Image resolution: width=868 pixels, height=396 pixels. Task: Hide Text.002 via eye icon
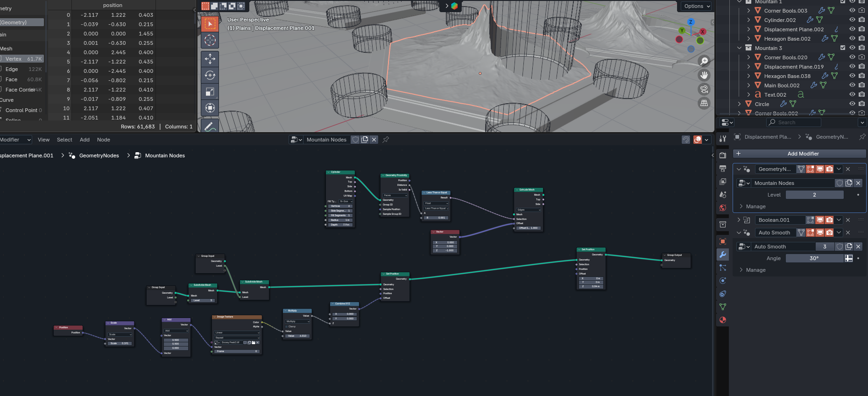852,94
